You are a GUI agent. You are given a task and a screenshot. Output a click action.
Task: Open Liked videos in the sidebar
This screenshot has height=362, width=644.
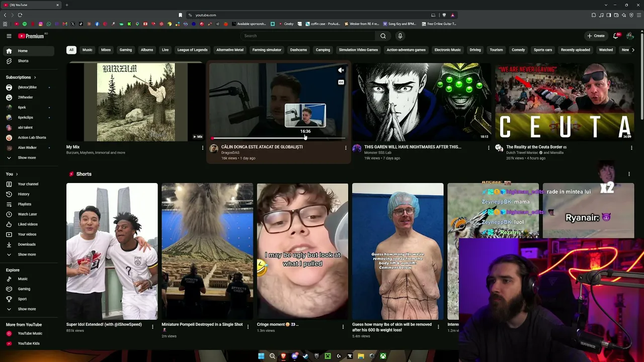coord(29,224)
